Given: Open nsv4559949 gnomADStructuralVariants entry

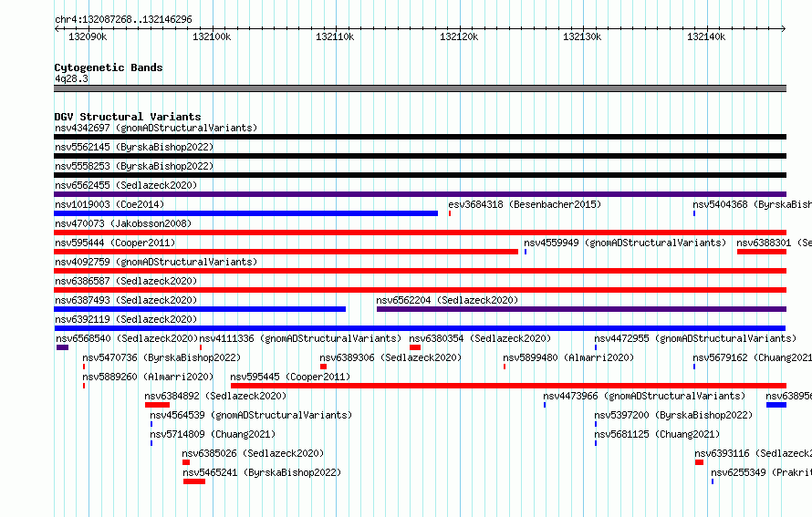Looking at the screenshot, I should tap(625, 243).
